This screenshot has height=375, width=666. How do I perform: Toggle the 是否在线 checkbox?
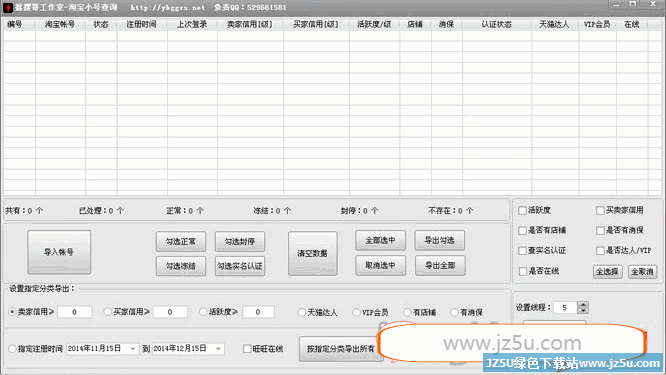click(523, 271)
